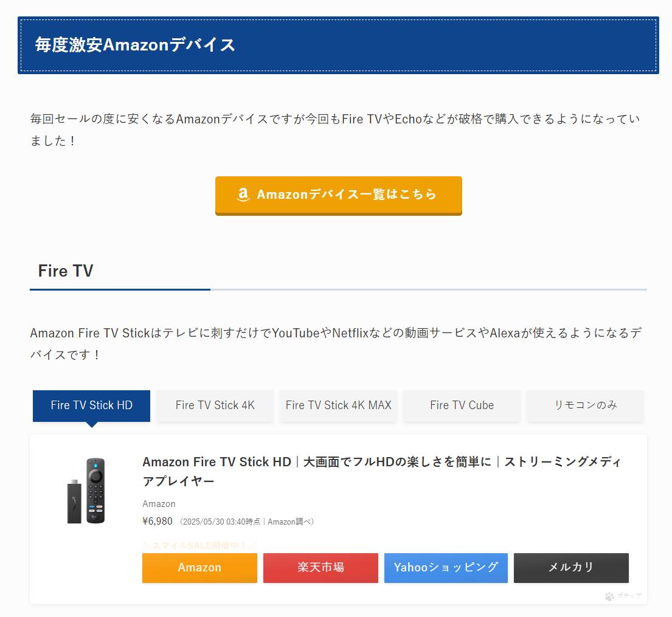
Task: Click the Fire TV Stick HD product image
Action: point(86,491)
